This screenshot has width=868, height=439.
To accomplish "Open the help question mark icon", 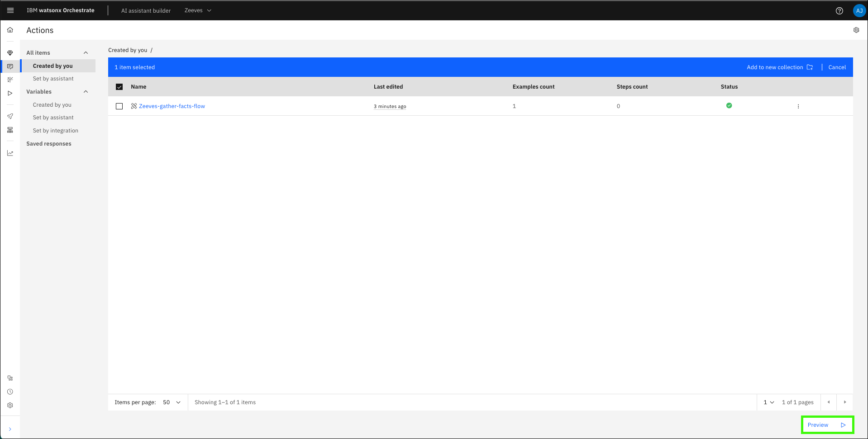I will tap(839, 10).
